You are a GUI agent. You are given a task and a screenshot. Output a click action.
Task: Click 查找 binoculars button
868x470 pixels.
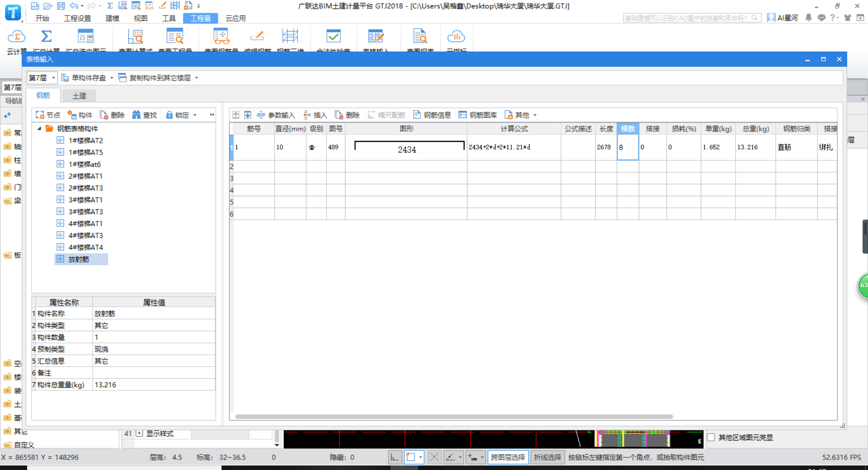(145, 115)
